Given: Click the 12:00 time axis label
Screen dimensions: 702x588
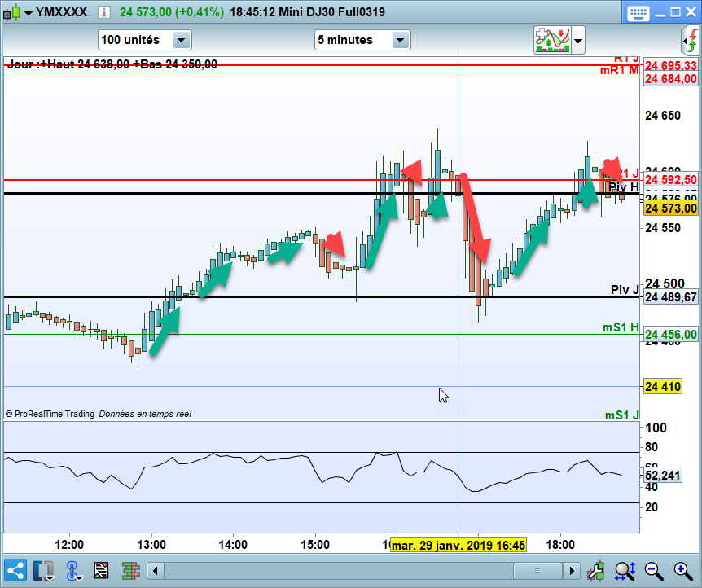Looking at the screenshot, I should click(x=69, y=545).
